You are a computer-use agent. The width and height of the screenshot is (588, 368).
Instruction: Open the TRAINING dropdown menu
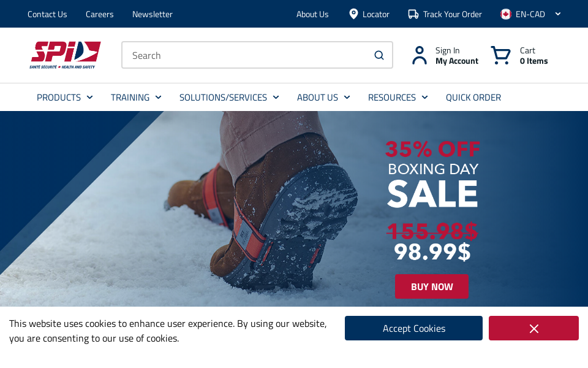click(x=136, y=98)
